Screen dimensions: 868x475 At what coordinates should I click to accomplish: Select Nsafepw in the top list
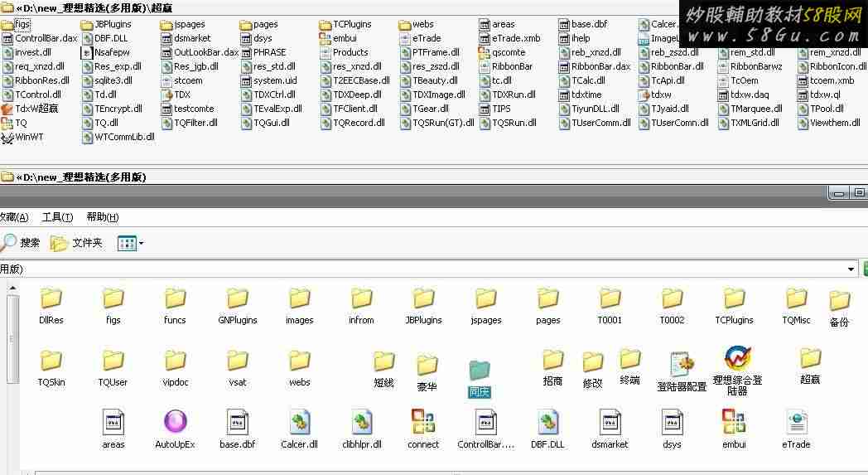[106, 52]
